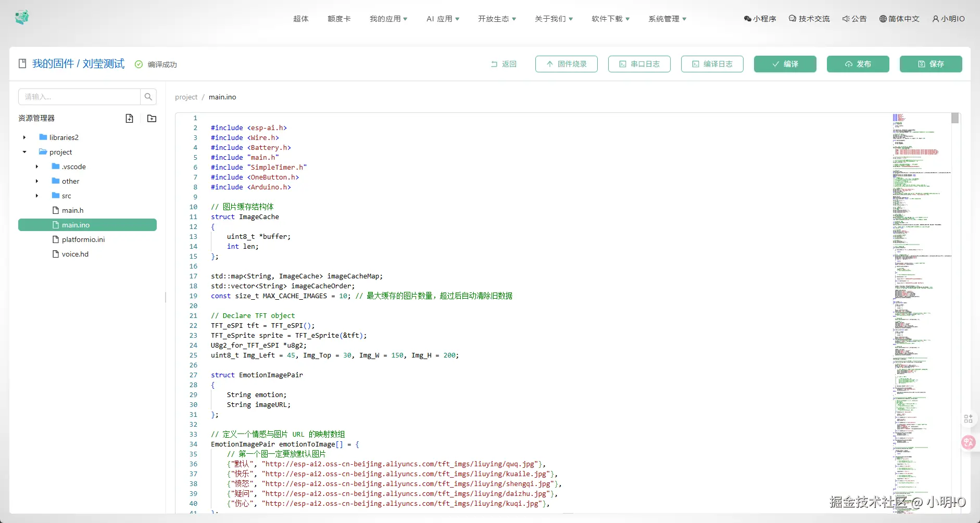Screen dimensions: 980x523
Task: Click the new file icon in resource manager
Action: (x=129, y=119)
